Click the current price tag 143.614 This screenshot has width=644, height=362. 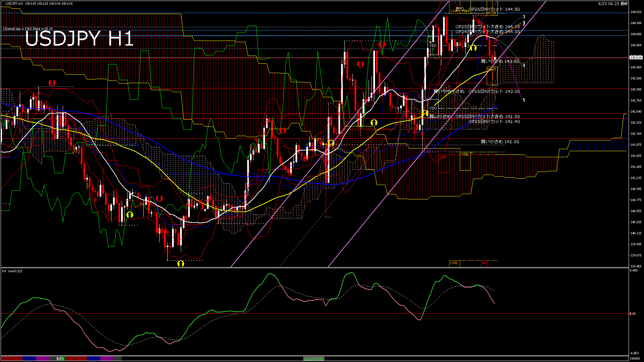click(636, 58)
